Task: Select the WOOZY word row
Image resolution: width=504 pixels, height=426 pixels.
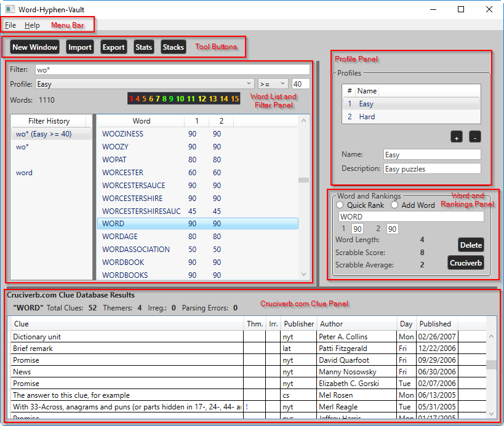Action: point(198,147)
